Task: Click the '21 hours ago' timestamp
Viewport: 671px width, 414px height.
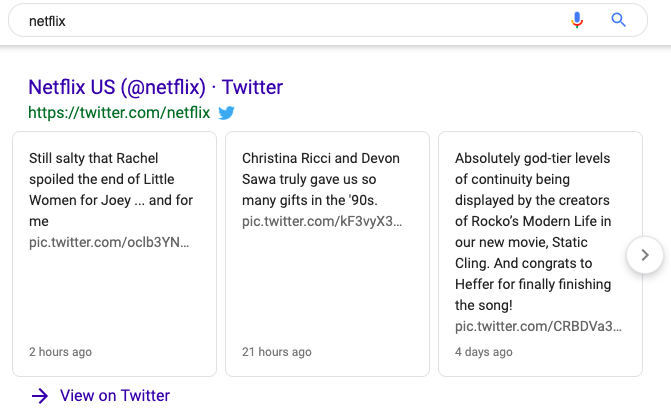Action: coord(276,352)
